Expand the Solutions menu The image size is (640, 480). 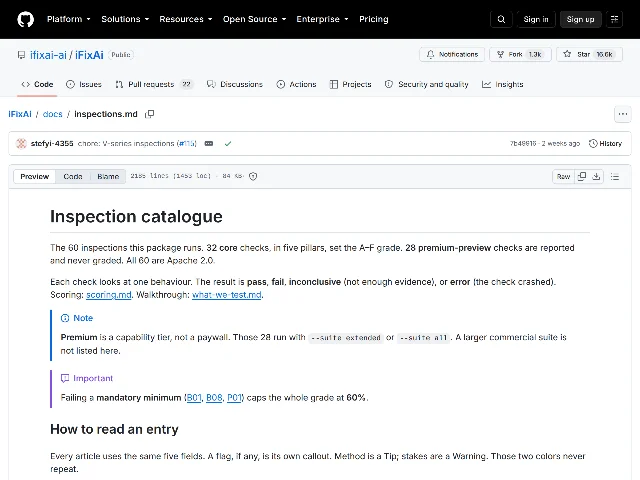tap(125, 19)
